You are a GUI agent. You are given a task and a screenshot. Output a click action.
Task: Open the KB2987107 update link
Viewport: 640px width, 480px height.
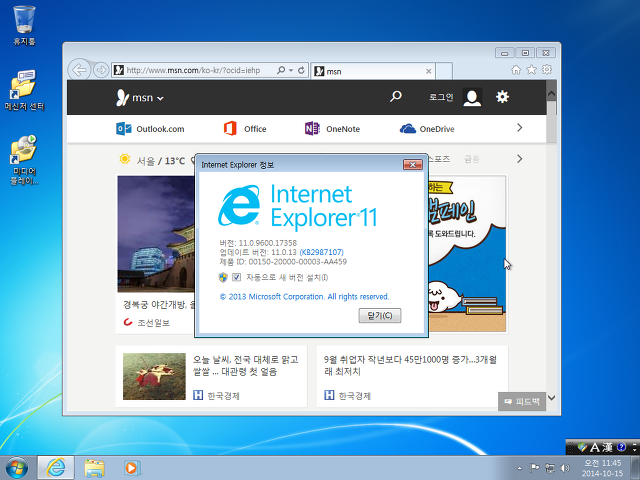(322, 252)
